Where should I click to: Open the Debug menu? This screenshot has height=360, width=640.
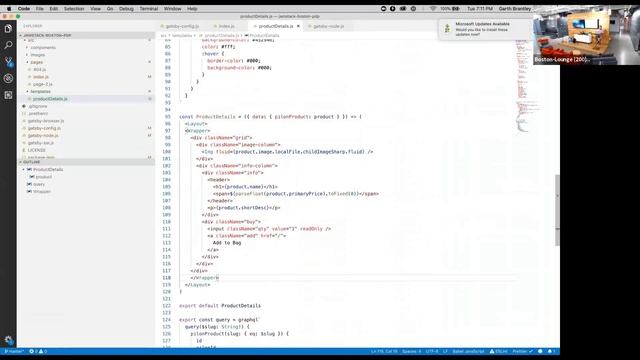(126, 9)
